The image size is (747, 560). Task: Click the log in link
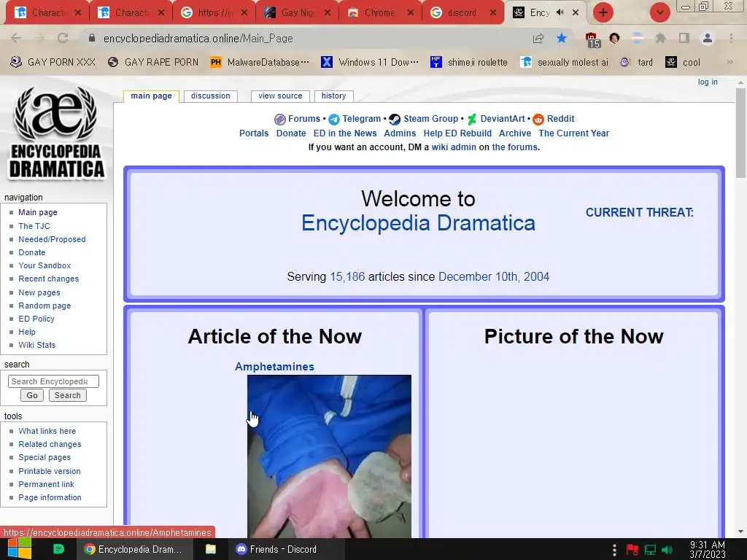coord(708,82)
